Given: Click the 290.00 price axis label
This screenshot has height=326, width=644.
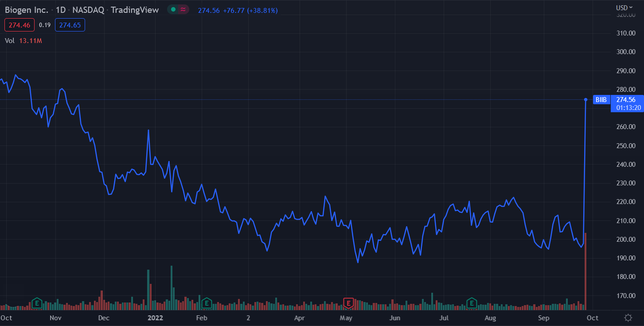Looking at the screenshot, I should coord(626,71).
